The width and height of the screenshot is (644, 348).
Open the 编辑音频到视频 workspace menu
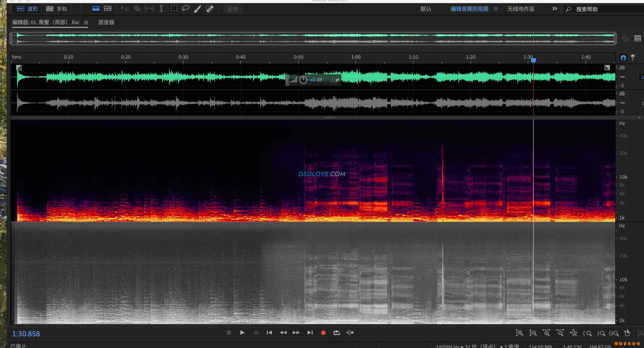(x=496, y=9)
